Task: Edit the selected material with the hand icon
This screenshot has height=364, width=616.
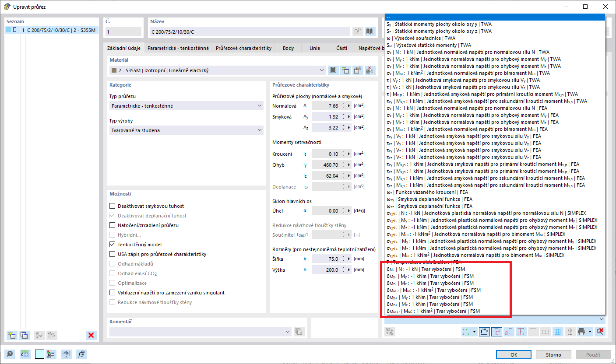Action: tap(358, 70)
